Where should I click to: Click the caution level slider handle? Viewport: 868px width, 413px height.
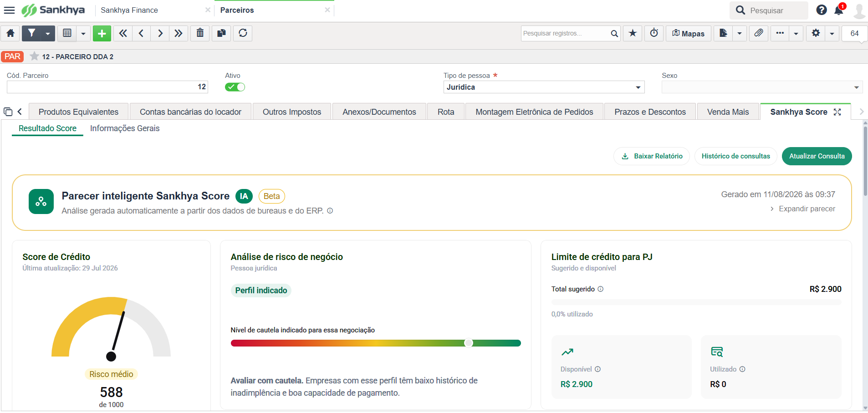469,343
